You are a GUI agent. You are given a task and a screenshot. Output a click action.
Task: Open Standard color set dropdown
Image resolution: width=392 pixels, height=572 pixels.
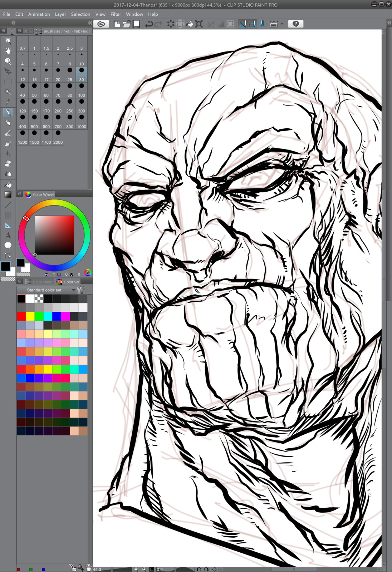(46, 290)
